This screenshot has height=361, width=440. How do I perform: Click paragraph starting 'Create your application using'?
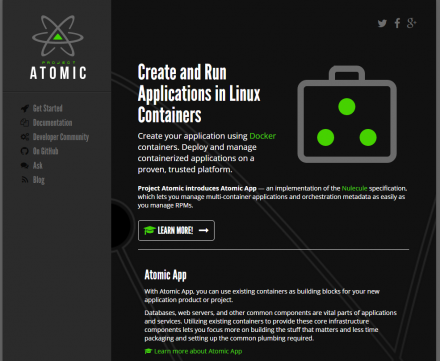click(x=207, y=153)
